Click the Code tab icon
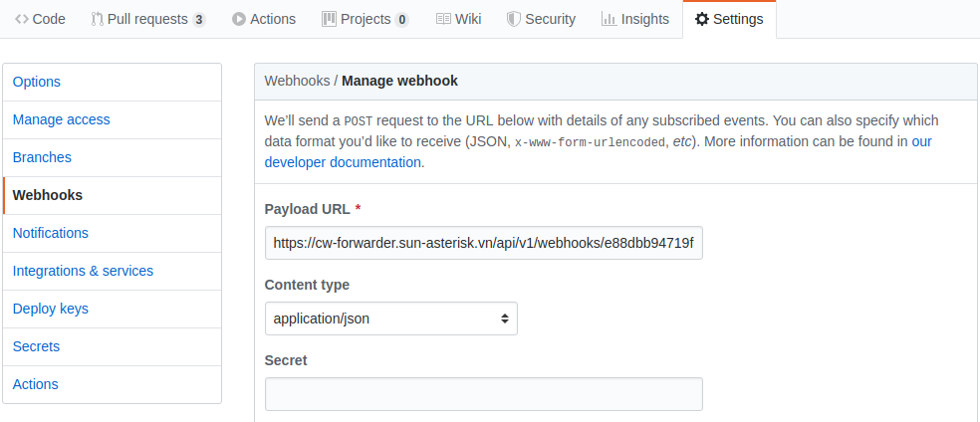Viewport: 980px width, 422px height. click(x=22, y=19)
